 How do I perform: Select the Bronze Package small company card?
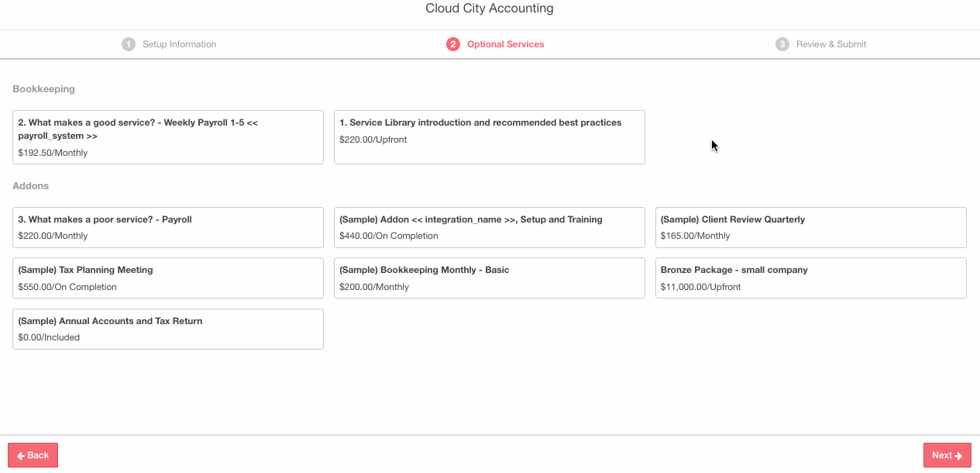click(810, 278)
